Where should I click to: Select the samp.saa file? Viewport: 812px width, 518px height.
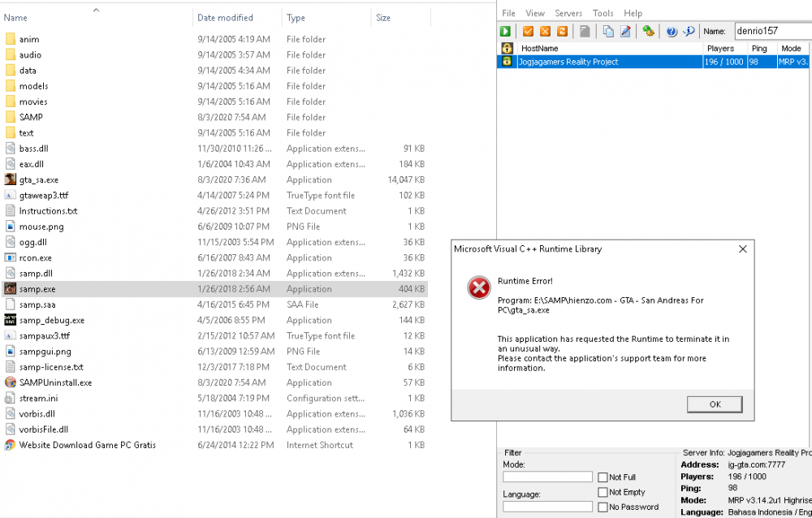(x=214, y=304)
